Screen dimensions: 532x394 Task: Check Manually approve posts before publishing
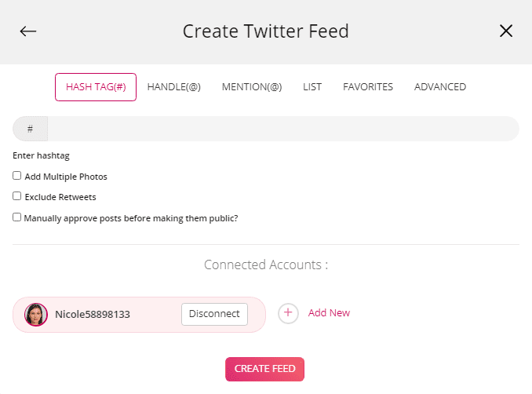point(17,217)
